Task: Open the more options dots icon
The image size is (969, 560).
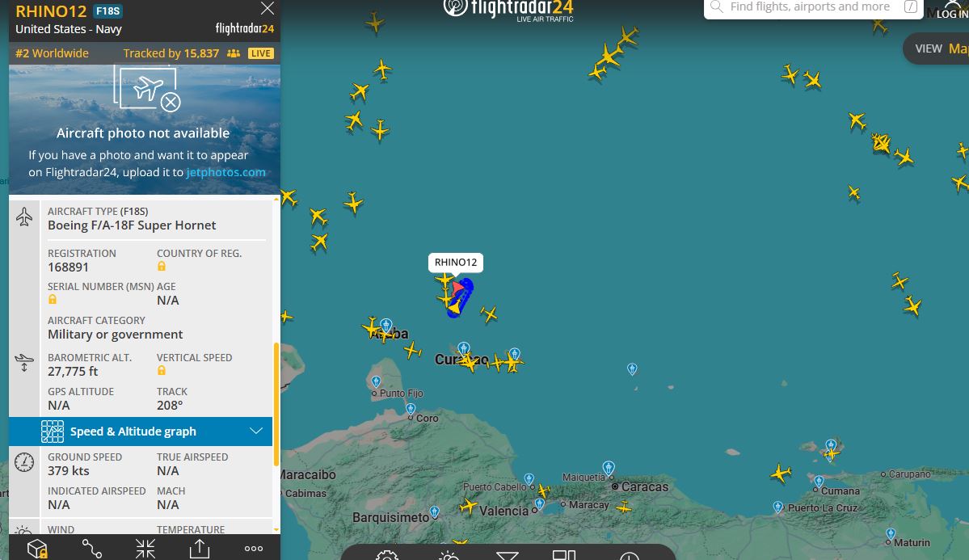Action: pos(254,548)
